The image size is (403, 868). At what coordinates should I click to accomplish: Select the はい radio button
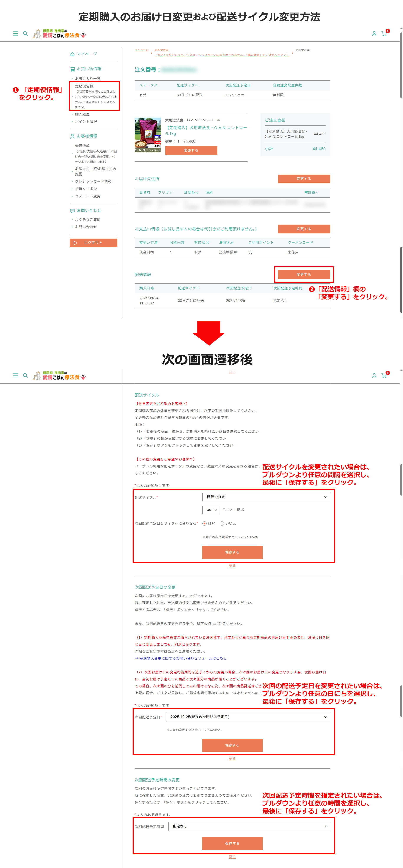tap(205, 523)
